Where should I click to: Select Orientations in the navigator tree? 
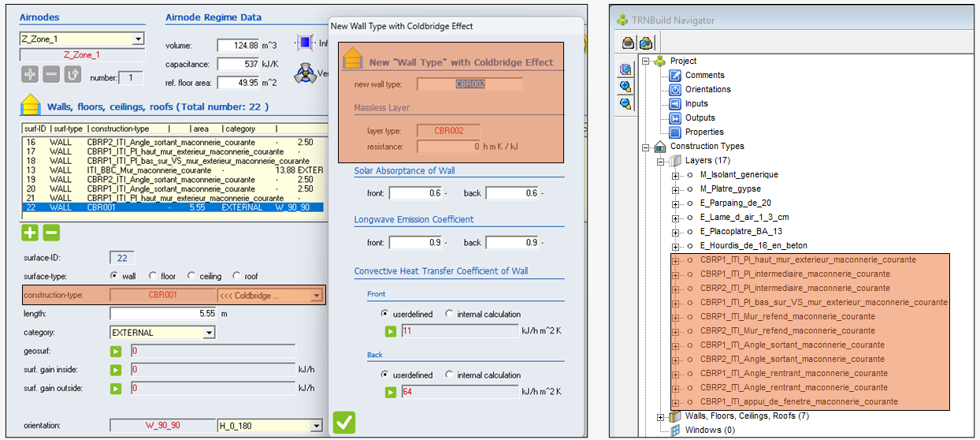click(x=707, y=89)
